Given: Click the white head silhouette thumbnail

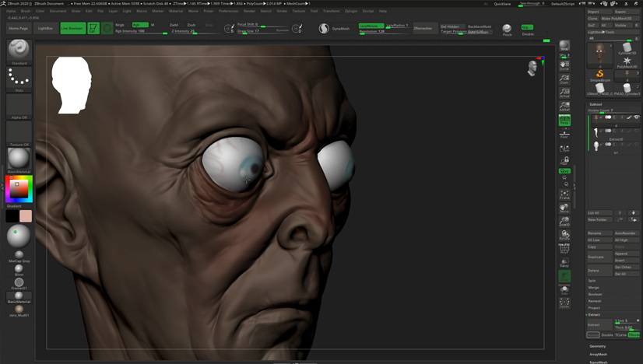Looking at the screenshot, I should click(x=71, y=85).
